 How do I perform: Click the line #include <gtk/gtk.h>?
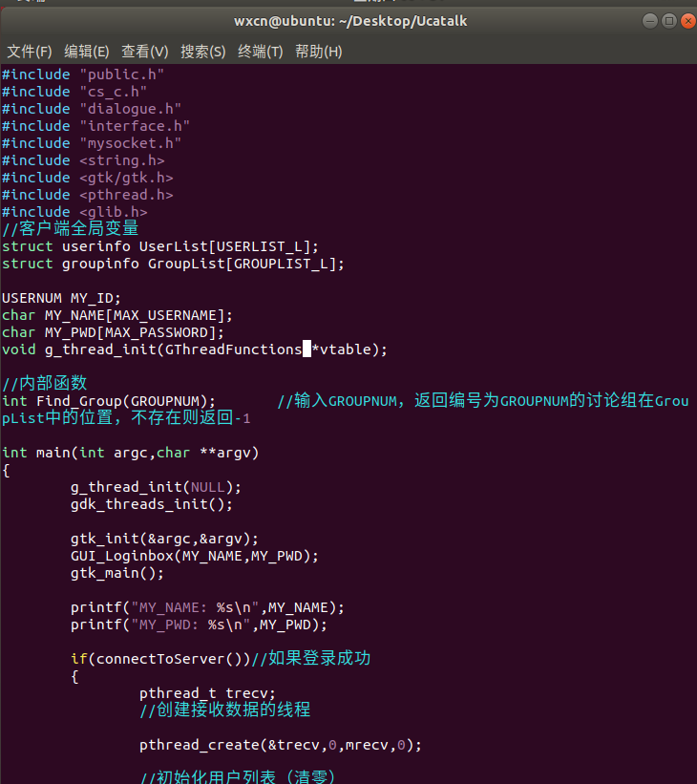(x=88, y=178)
